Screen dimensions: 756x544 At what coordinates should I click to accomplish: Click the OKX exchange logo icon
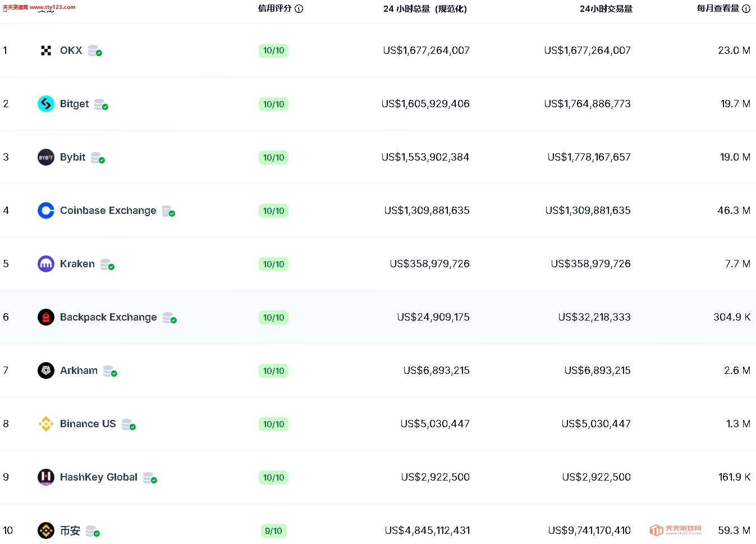(46, 51)
